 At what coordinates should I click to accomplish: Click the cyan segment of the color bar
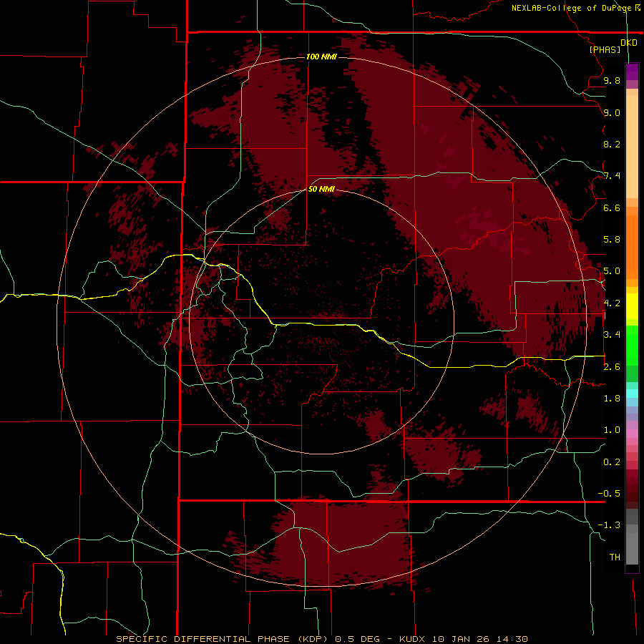[632, 394]
